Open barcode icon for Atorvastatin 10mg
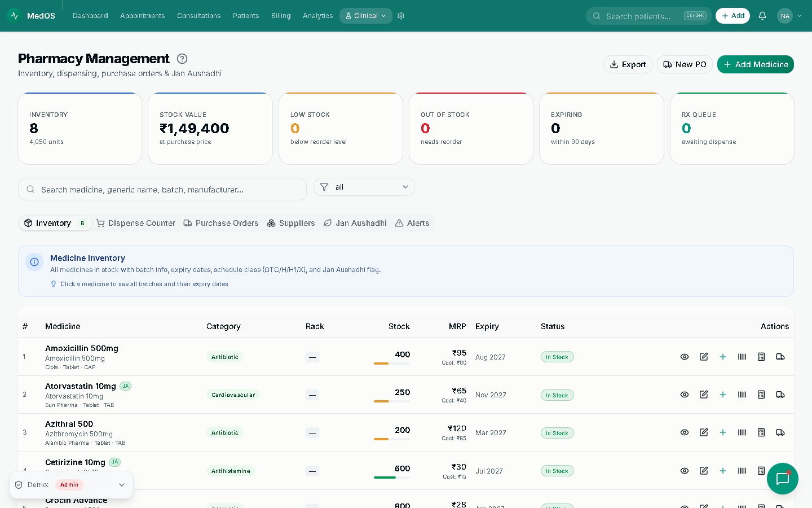The width and height of the screenshot is (812, 508). pyautogui.click(x=742, y=395)
